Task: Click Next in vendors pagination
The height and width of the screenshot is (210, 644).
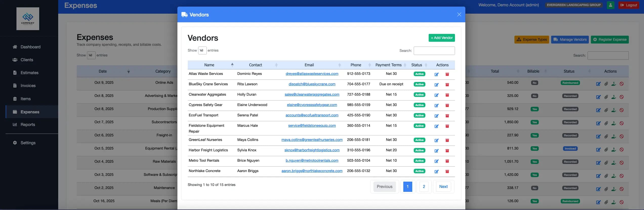Action: coord(443,186)
